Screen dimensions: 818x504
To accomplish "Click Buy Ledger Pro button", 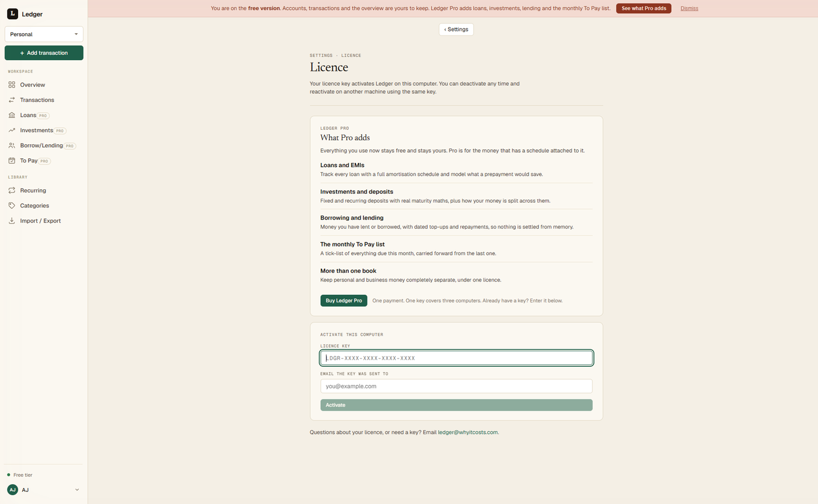I will (344, 301).
